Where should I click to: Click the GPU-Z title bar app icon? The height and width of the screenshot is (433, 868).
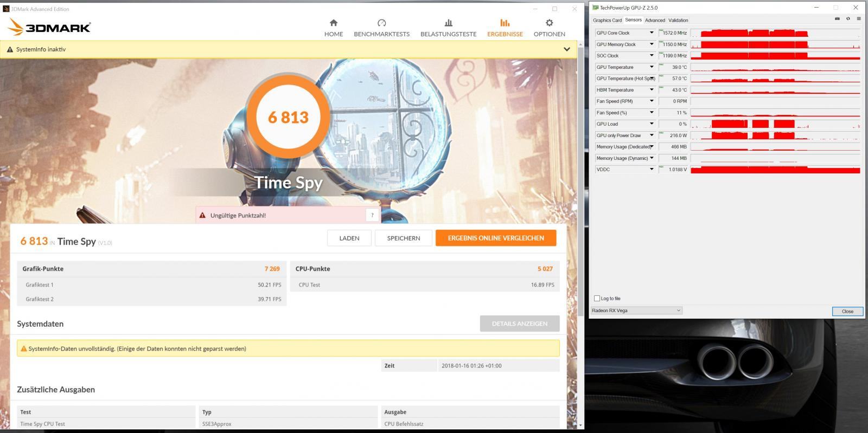click(x=596, y=8)
